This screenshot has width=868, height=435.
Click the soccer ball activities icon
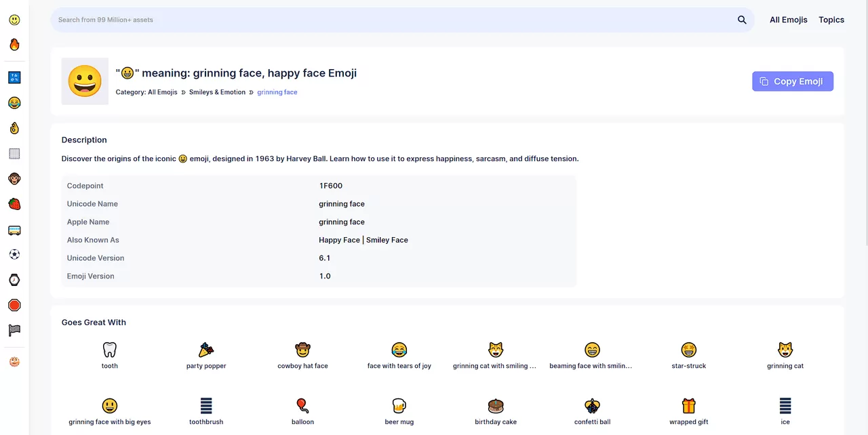[x=14, y=254]
